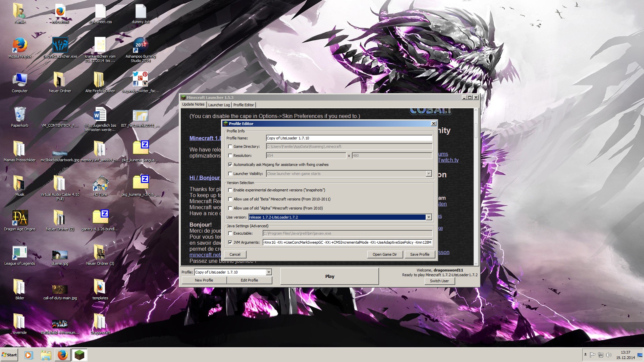The width and height of the screenshot is (644, 362).
Task: Open TechnicLauncher.exe desktop icon
Action: click(60, 45)
